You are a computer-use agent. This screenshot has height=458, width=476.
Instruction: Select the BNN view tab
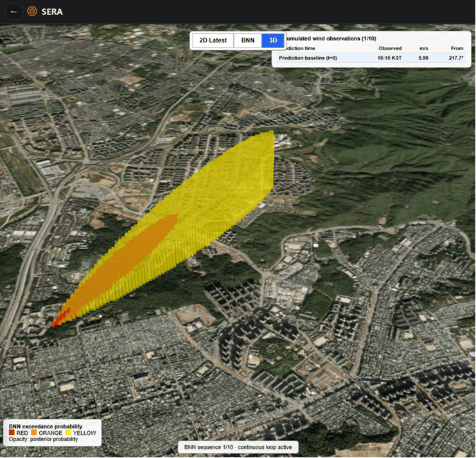248,40
